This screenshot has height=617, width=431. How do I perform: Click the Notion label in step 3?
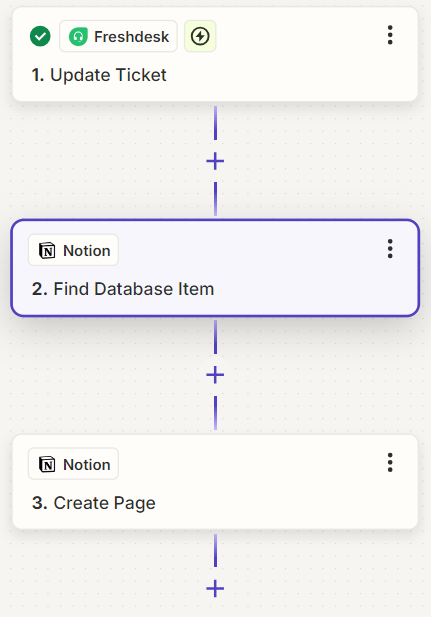87,465
